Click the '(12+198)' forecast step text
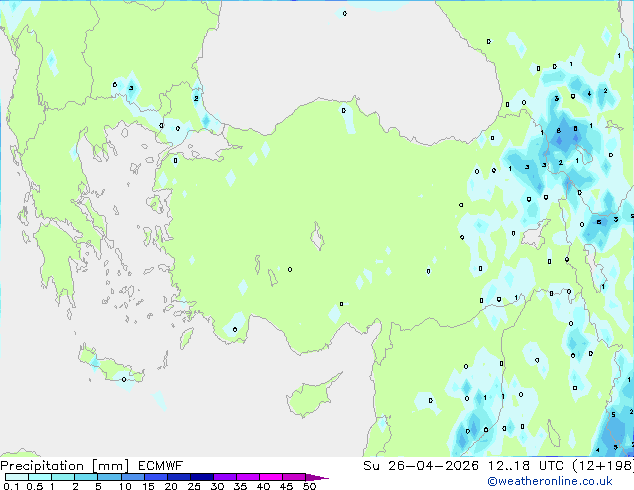The height and width of the screenshot is (490, 634). point(603,466)
